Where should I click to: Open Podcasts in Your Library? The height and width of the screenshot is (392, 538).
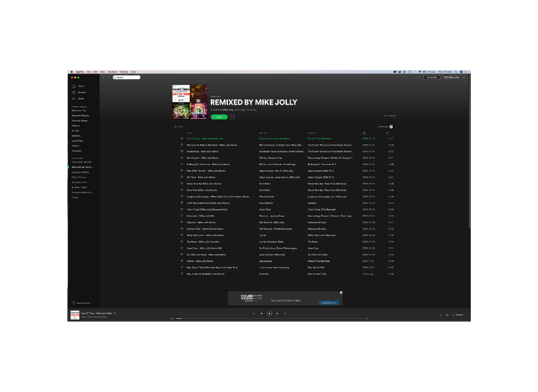tap(76, 151)
